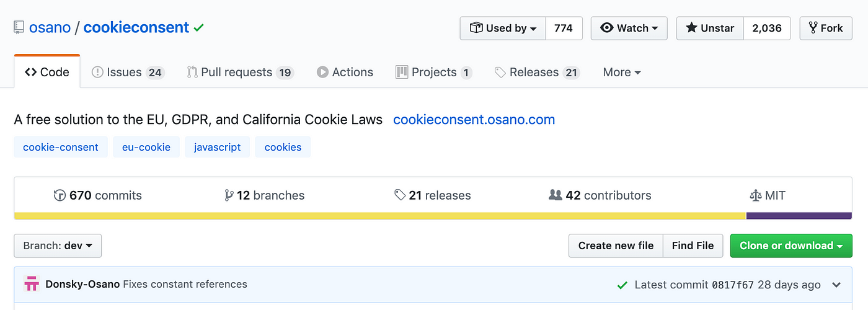The height and width of the screenshot is (310, 868).
Task: Click the repository book icon beside osano
Action: point(19,28)
